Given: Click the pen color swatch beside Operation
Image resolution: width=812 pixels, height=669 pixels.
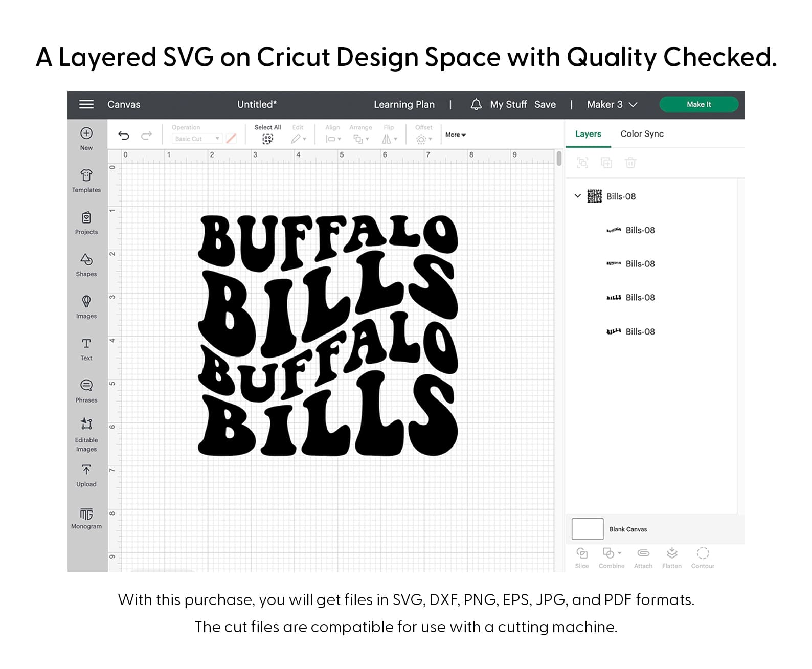Looking at the screenshot, I should (x=231, y=139).
